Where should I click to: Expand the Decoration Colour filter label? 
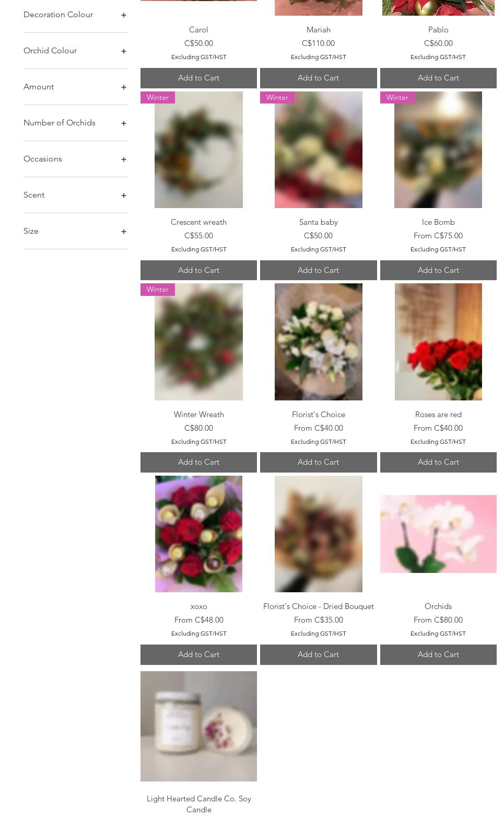58,15
